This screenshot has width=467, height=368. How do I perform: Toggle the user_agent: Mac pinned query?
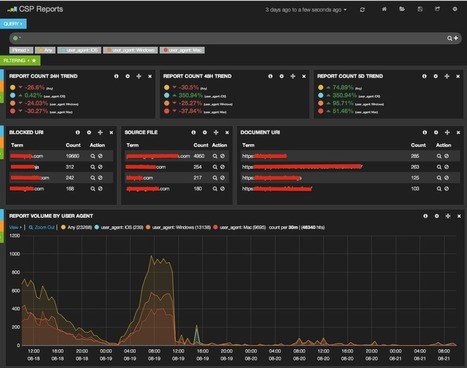click(182, 50)
